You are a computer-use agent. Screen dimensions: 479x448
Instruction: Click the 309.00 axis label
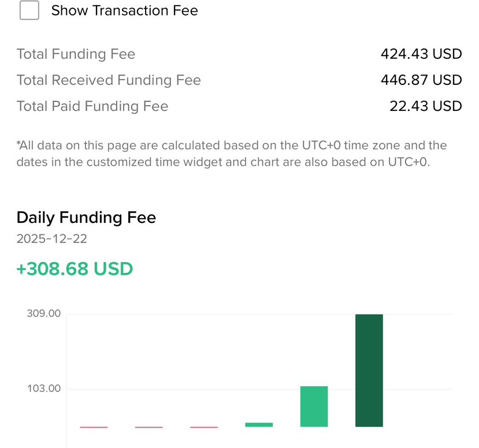pyautogui.click(x=44, y=313)
